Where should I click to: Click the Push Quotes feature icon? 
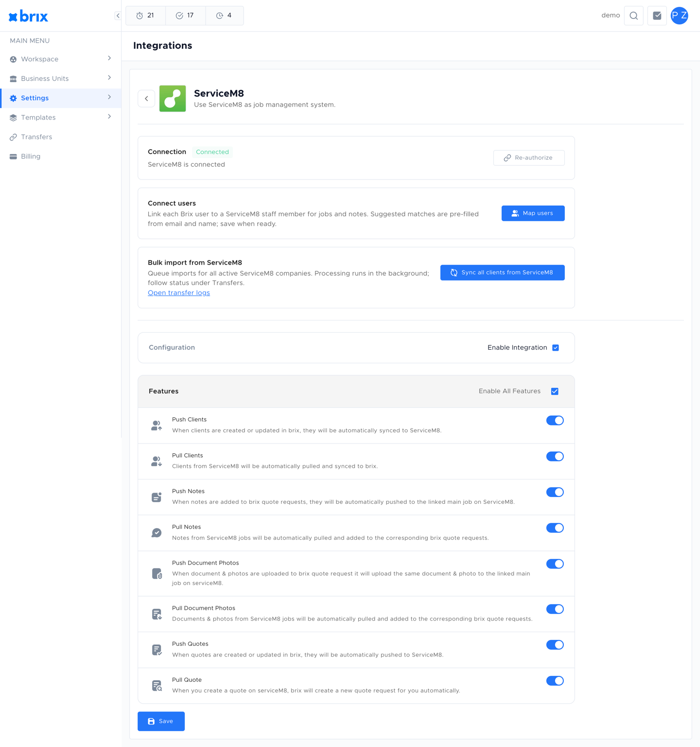tap(157, 650)
